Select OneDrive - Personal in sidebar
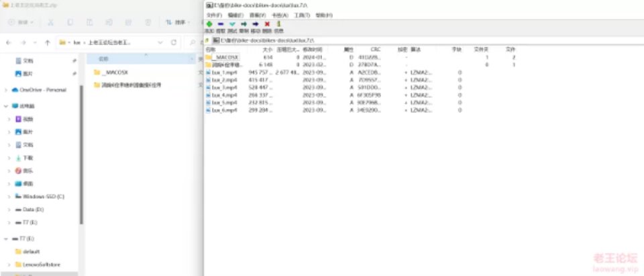The width and height of the screenshot is (644, 276). point(43,90)
